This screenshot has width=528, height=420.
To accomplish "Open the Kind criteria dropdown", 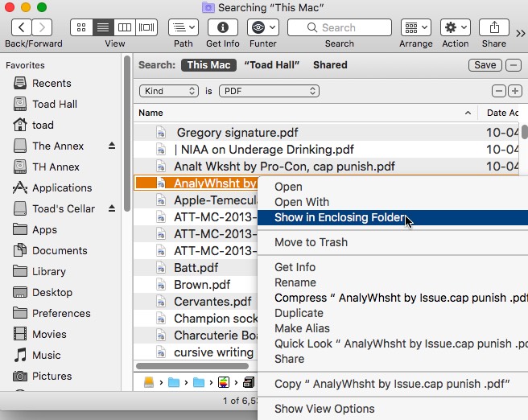I will pos(169,91).
